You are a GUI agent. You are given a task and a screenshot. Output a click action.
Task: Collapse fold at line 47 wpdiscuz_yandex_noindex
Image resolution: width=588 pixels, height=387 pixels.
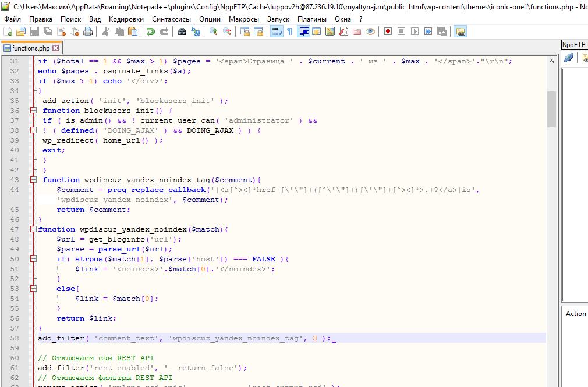point(33,229)
